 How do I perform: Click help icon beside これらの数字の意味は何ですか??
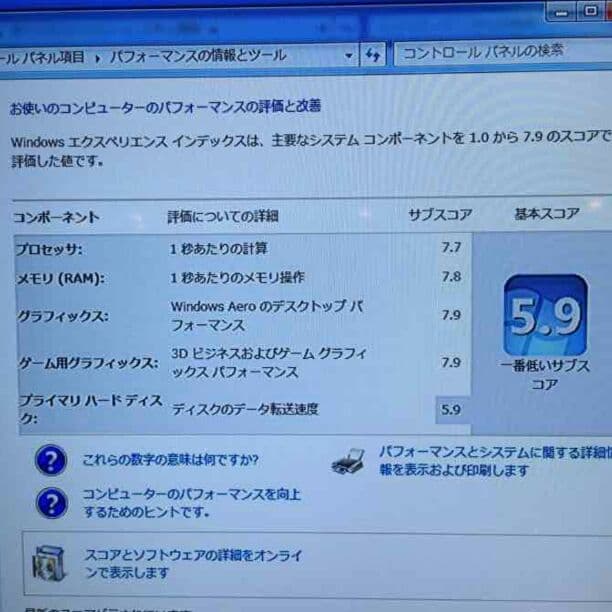pos(51,460)
